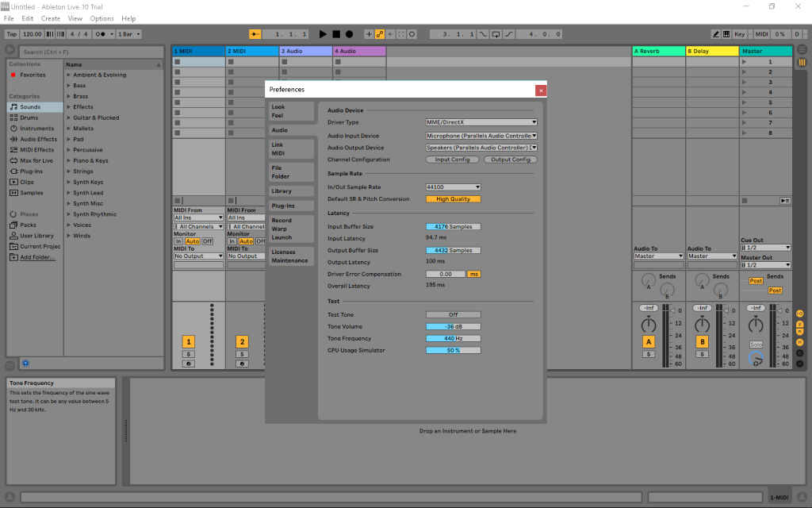Click the Tone Frequency 440 Hz slider
The width and height of the screenshot is (812, 508).
tap(453, 338)
